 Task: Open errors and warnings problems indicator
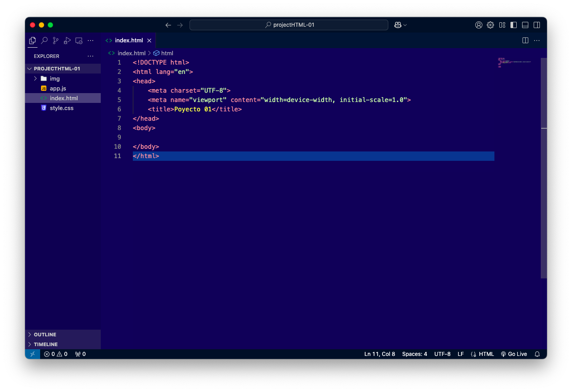coord(56,354)
